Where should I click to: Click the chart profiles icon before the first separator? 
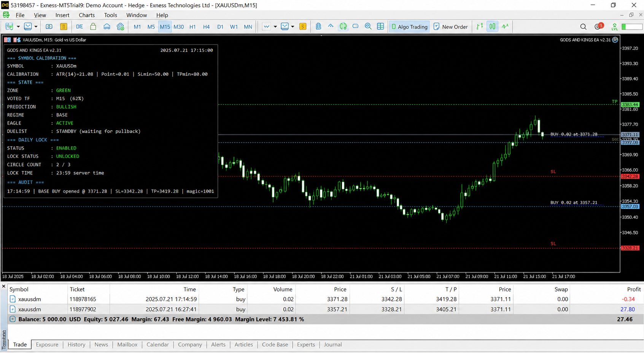28,27
